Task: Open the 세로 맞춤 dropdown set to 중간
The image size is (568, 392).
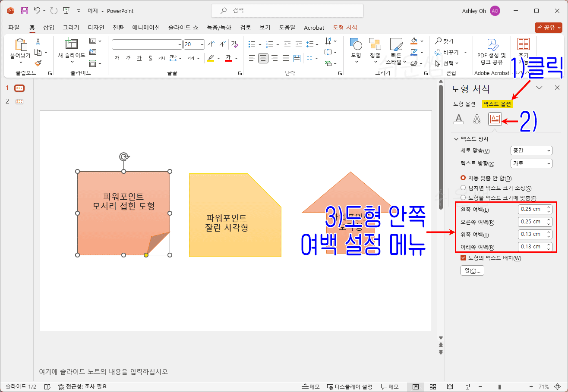Action: (x=531, y=151)
